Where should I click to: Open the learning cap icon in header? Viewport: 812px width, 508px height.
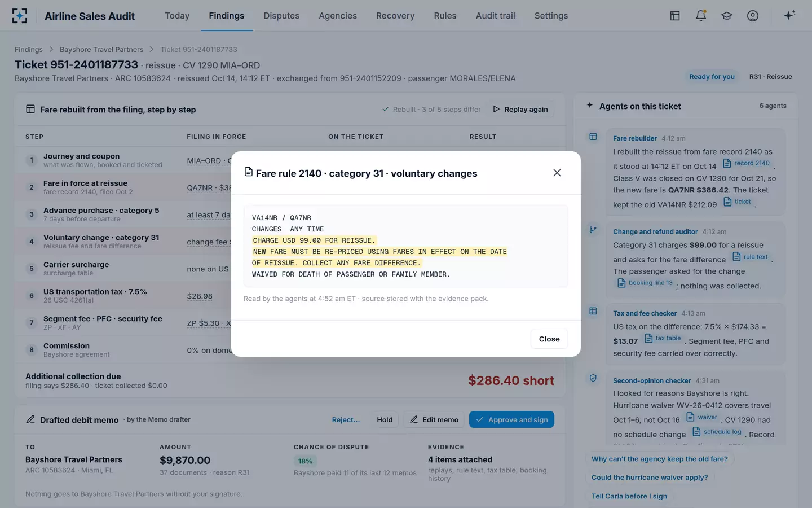[727, 16]
